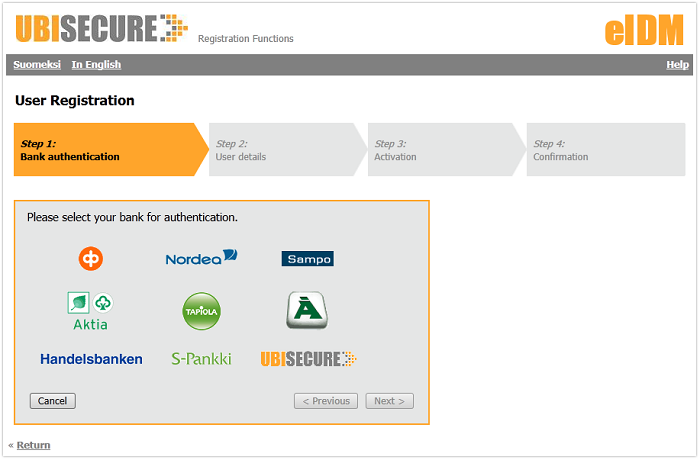Click the 'User Registration' heading
Image resolution: width=700 pixels, height=460 pixels.
click(x=75, y=100)
